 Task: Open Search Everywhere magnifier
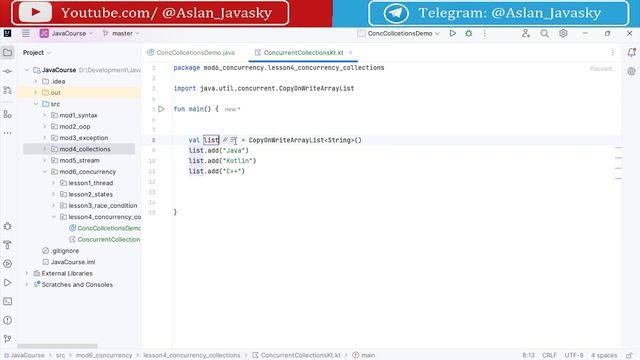[x=544, y=33]
